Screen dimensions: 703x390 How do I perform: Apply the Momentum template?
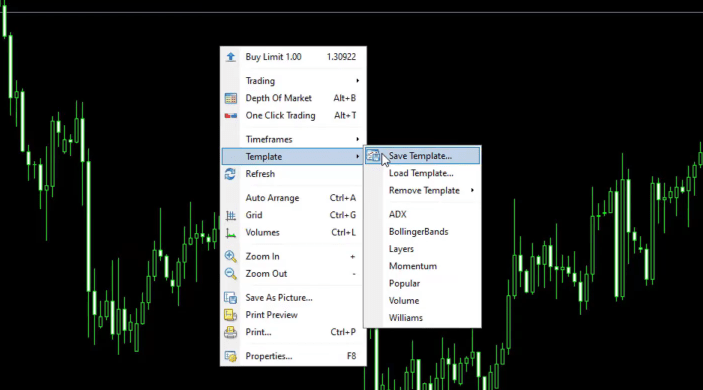(x=422, y=266)
